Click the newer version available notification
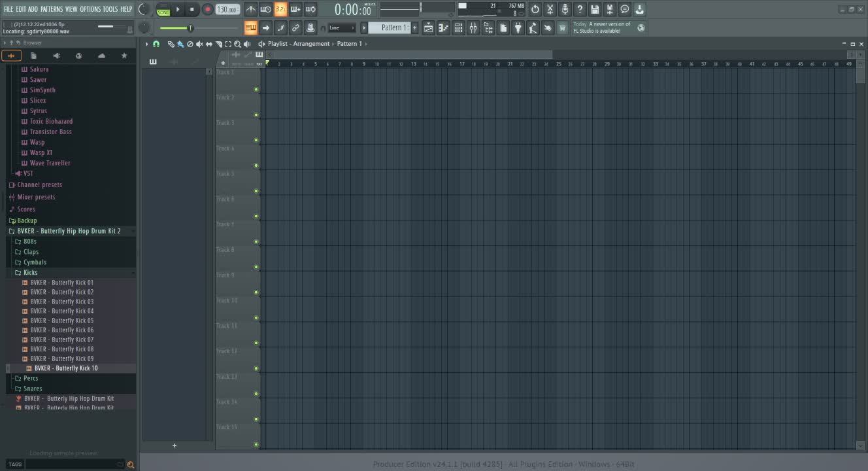 pyautogui.click(x=609, y=27)
